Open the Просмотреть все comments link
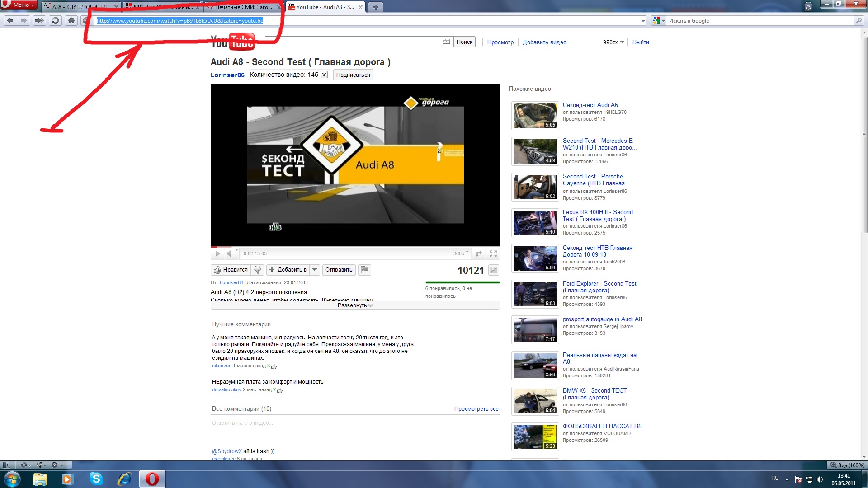The image size is (868, 488). click(x=476, y=409)
